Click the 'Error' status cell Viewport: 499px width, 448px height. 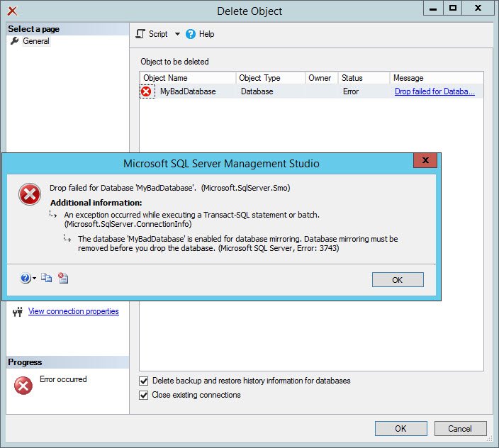pyautogui.click(x=351, y=91)
